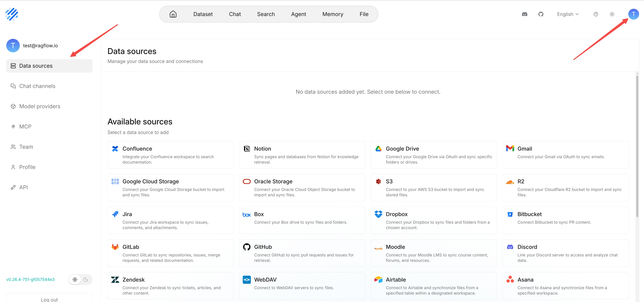Open the help question mark icon

[596, 14]
